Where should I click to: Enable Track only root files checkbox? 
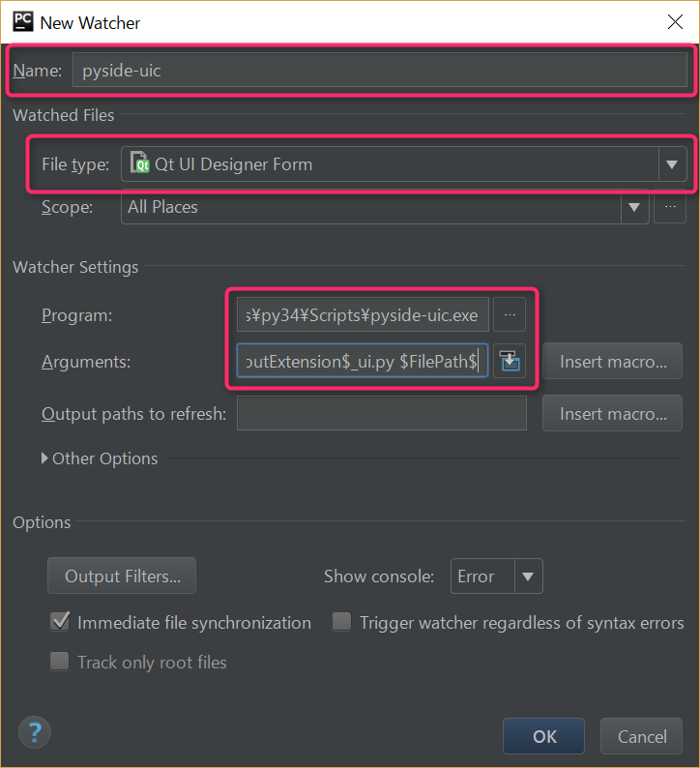[x=60, y=662]
